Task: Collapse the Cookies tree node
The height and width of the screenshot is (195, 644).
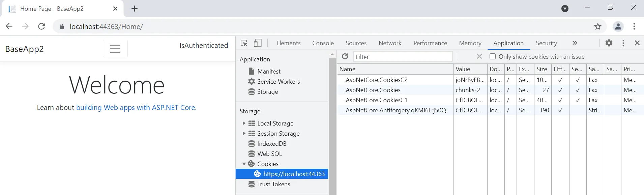Action: [244, 164]
